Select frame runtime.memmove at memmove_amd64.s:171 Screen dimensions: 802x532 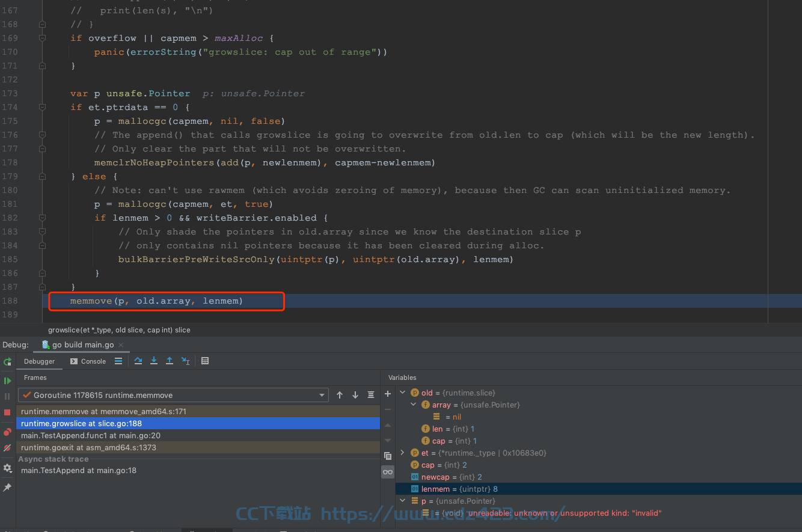[x=198, y=412]
